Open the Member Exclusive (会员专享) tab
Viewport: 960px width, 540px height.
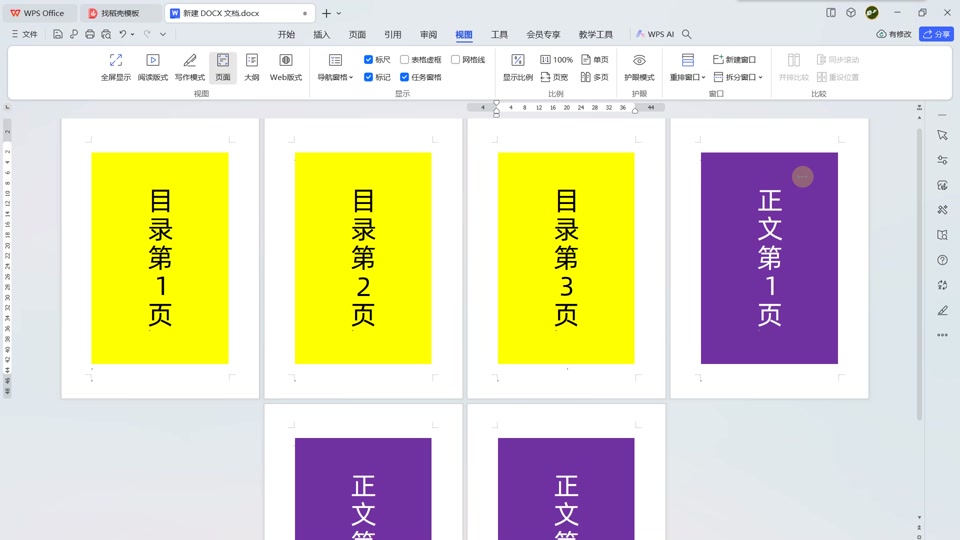click(x=543, y=34)
